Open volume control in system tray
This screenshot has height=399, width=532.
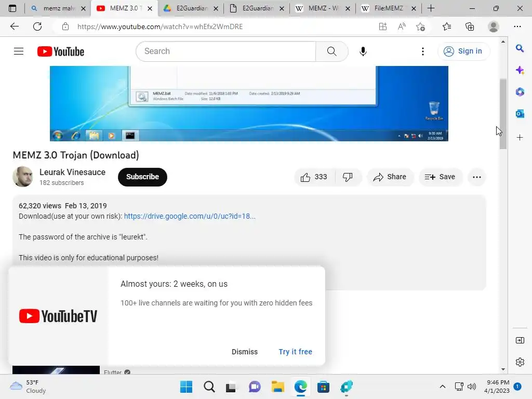pyautogui.click(x=472, y=387)
